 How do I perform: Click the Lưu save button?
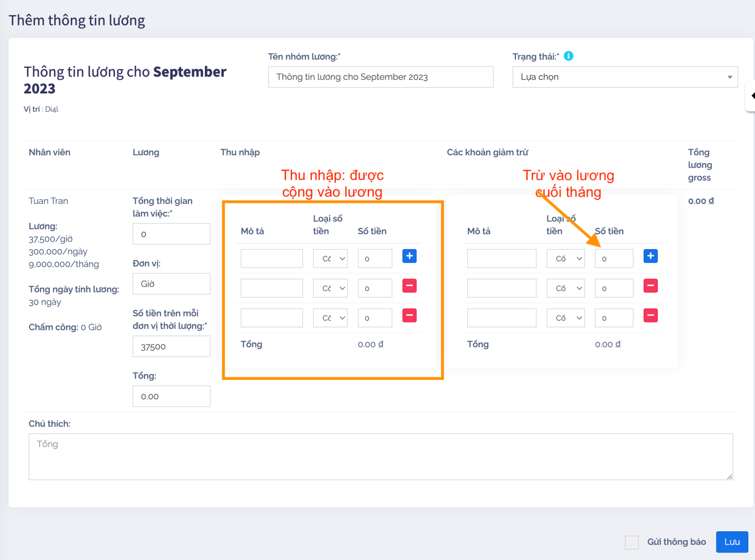coord(732,542)
